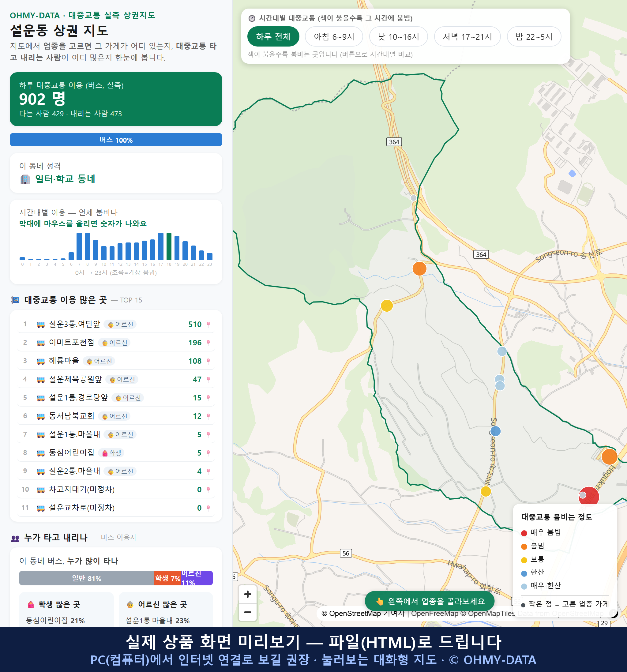Click the 매우 한산 light-blue legend dot

[524, 587]
